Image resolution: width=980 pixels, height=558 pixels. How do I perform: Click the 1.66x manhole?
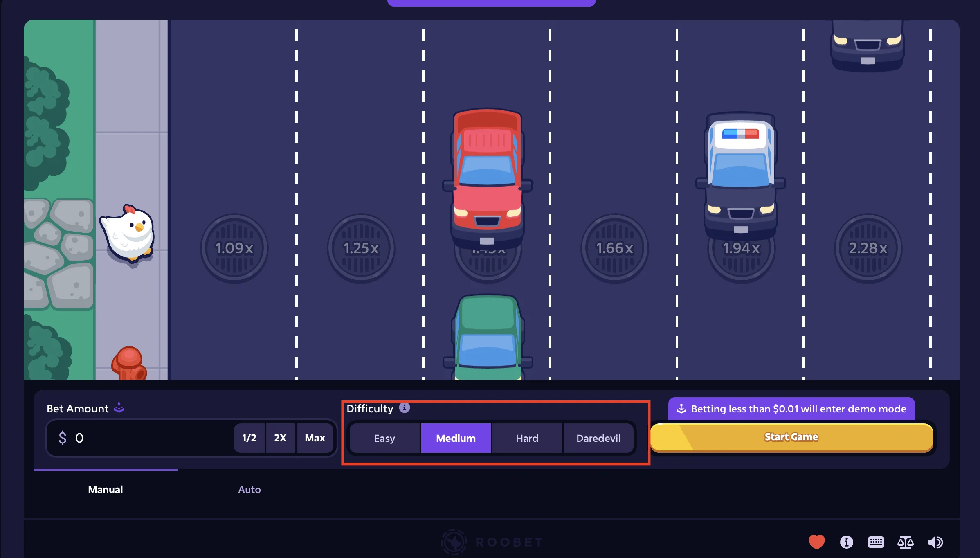click(615, 248)
